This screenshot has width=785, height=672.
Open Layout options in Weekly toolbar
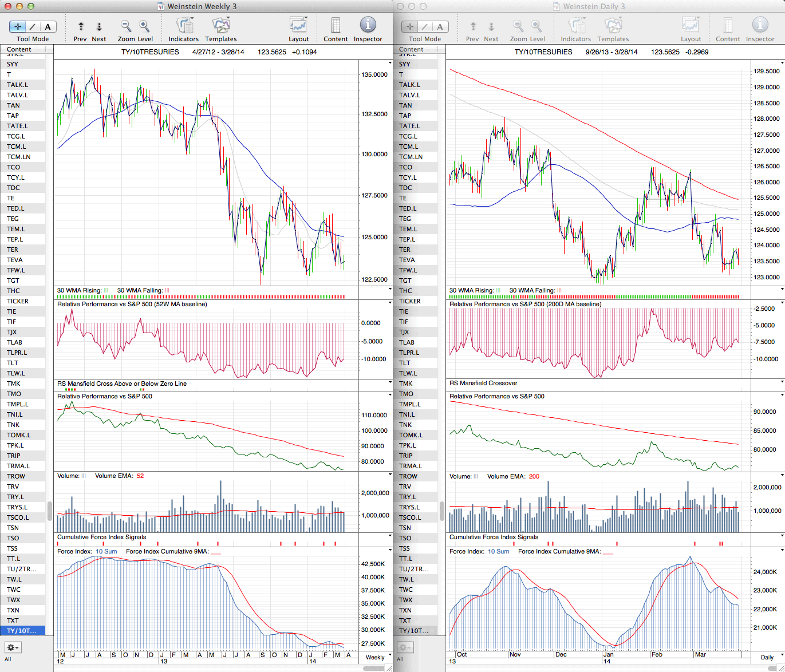tap(298, 26)
